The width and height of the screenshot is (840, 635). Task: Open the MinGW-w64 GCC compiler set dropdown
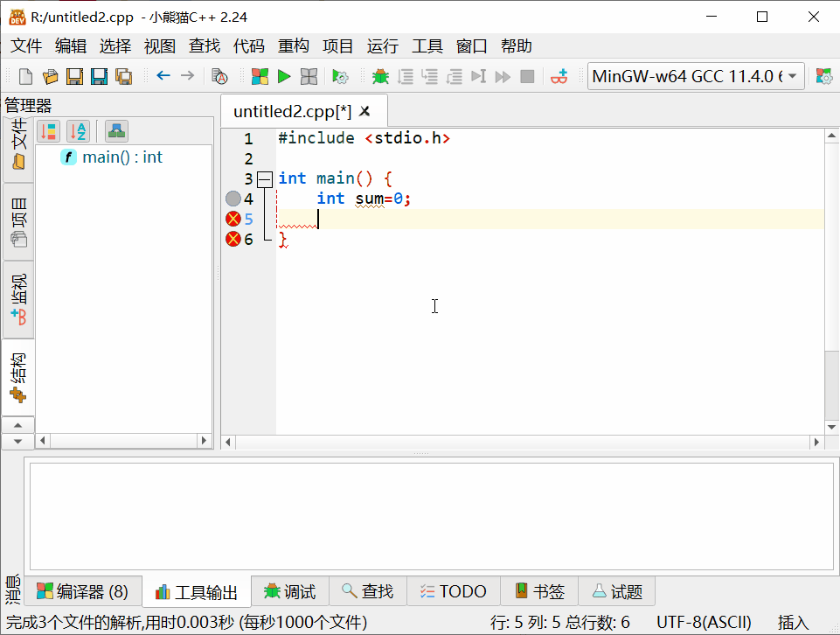(696, 76)
